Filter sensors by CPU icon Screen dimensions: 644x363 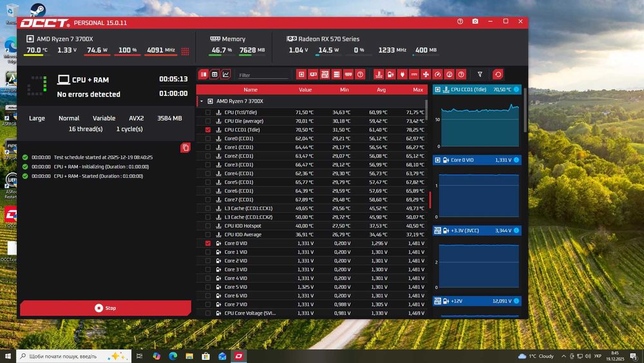tap(301, 74)
